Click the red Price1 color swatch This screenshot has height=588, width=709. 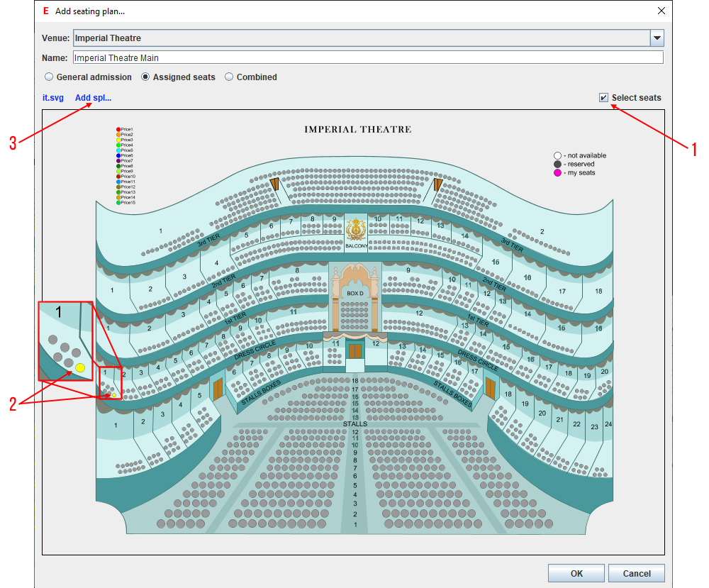(118, 129)
